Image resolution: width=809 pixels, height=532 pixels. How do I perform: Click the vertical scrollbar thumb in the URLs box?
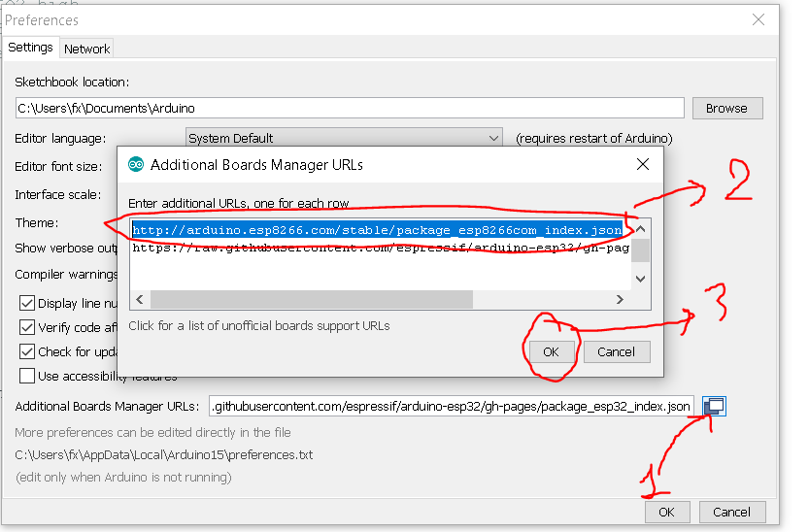tap(641, 250)
